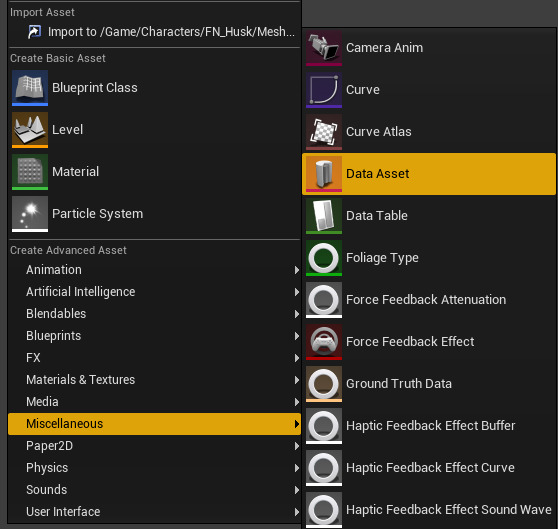Expand the Artificial Intelligence submenu arrow

(297, 292)
